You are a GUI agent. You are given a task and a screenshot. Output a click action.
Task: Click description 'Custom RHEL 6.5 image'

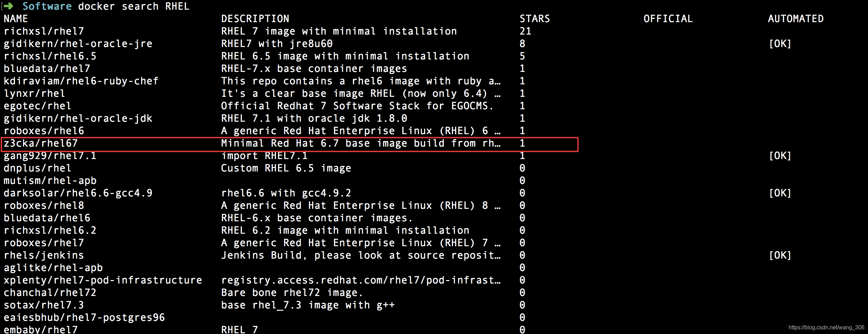click(x=286, y=168)
